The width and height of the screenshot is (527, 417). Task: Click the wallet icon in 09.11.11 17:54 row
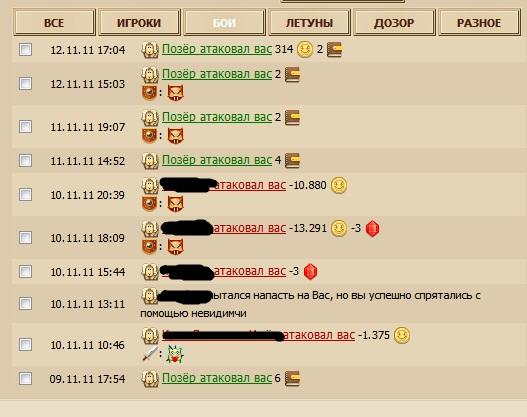(x=292, y=378)
